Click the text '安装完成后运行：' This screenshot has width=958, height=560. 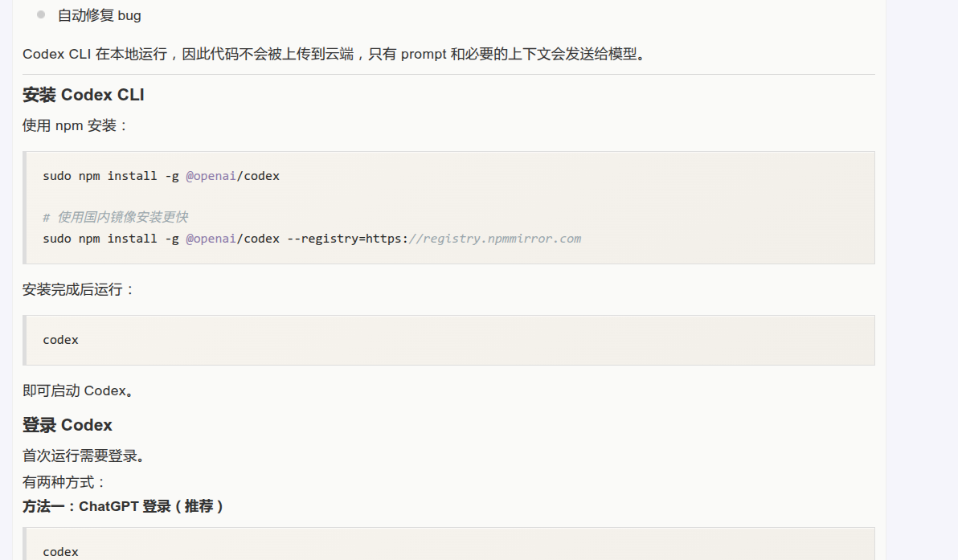79,289
